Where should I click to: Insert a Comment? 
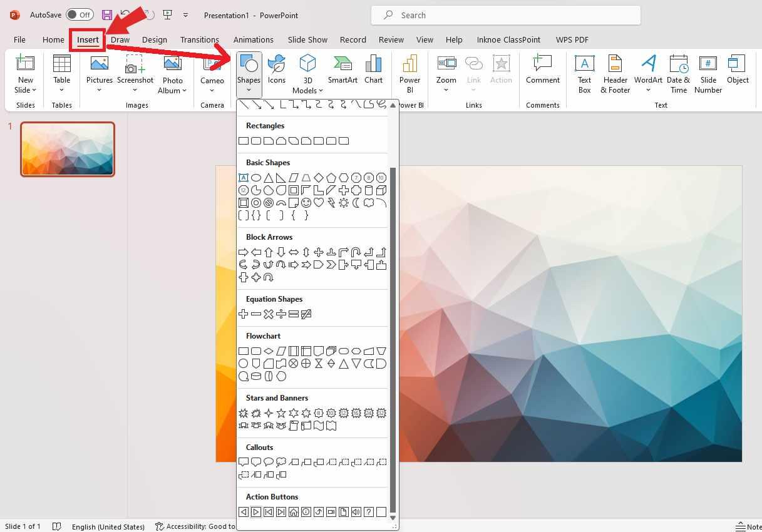tap(542, 69)
